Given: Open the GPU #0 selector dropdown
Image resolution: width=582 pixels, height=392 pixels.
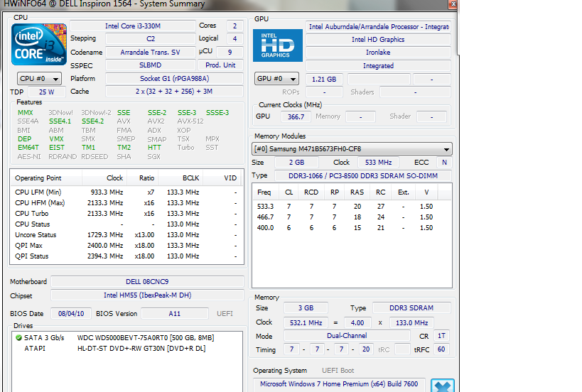Looking at the screenshot, I should point(276,79).
